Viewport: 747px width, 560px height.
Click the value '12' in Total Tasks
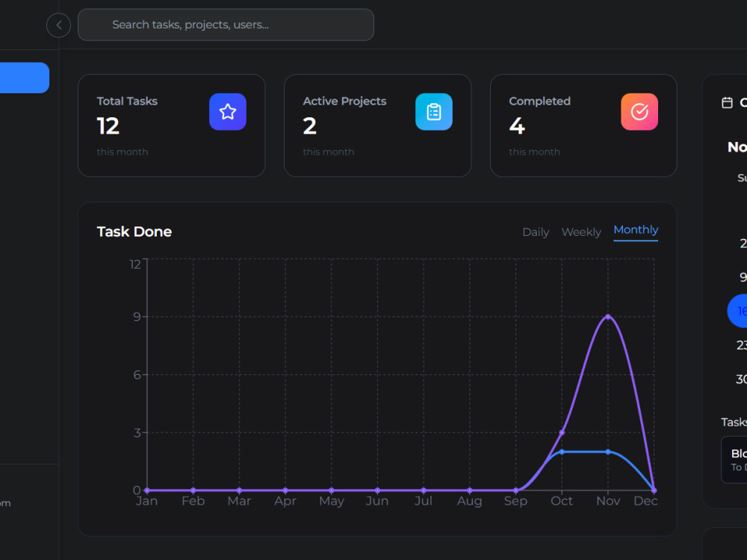pos(108,126)
